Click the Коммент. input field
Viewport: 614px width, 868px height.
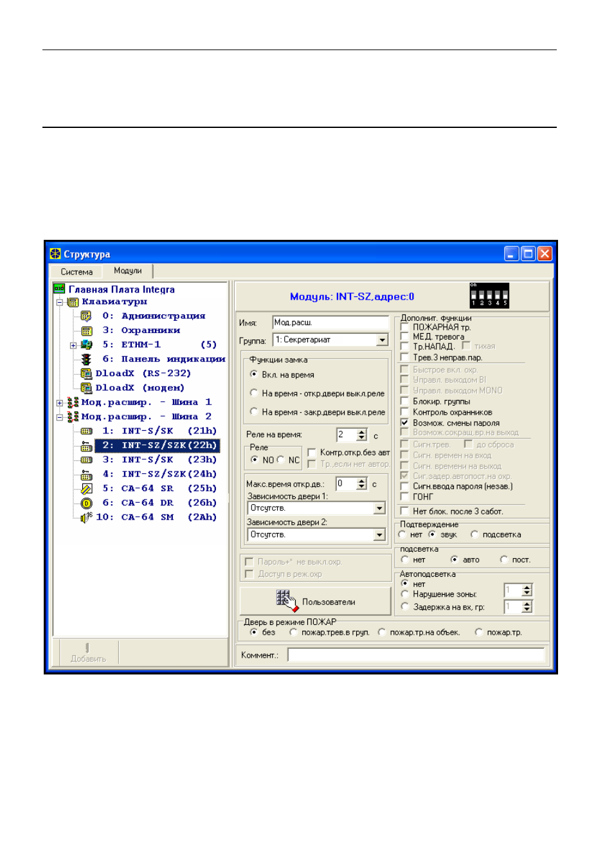click(416, 655)
